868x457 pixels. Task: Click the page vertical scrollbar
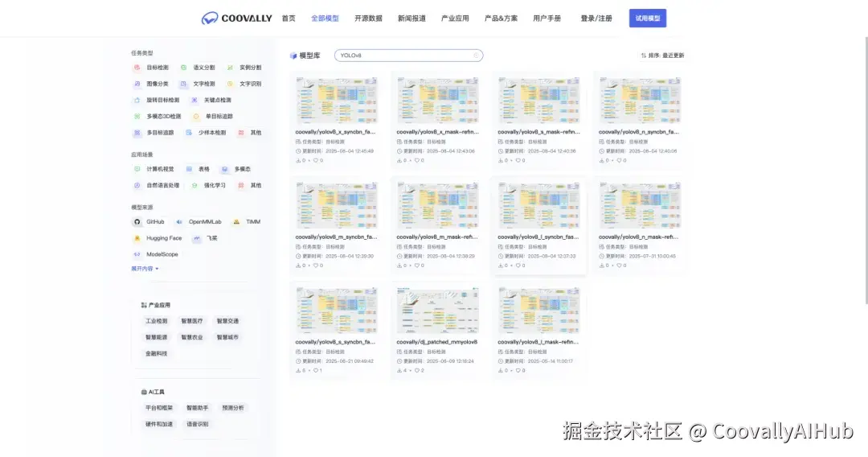tap(866, 171)
